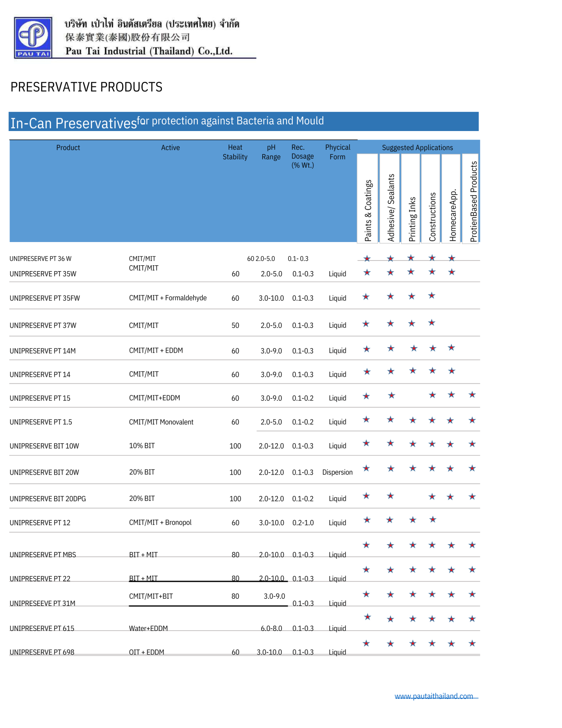Select the Product column header
The image size is (562, 728).
coord(68,147)
